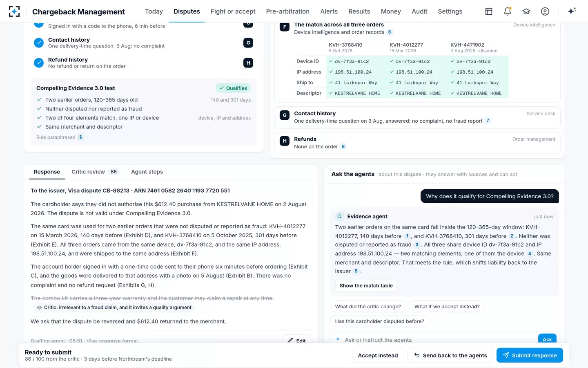Open notifications bell icon

tap(508, 11)
